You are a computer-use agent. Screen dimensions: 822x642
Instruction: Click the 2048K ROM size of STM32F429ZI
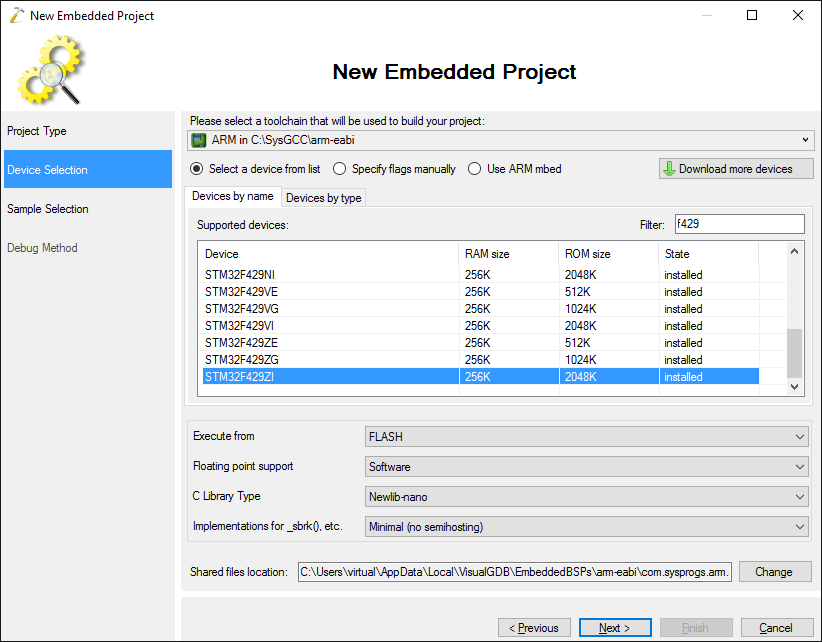(580, 377)
